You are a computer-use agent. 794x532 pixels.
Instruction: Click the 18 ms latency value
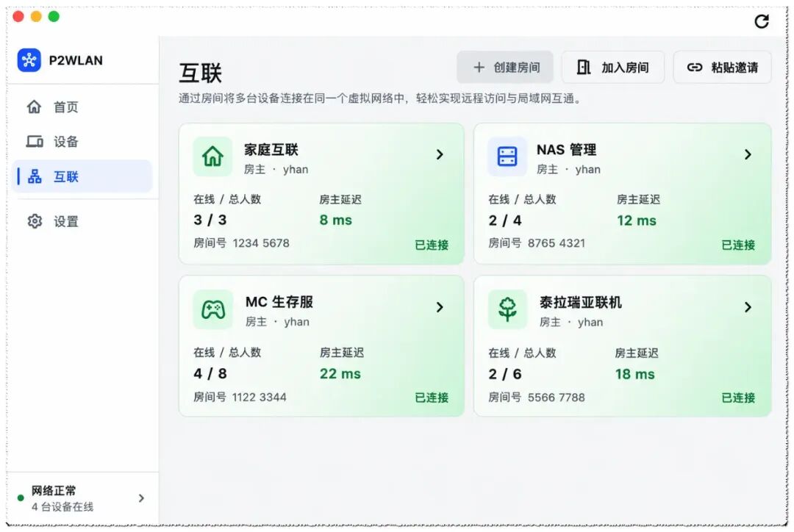coord(635,375)
